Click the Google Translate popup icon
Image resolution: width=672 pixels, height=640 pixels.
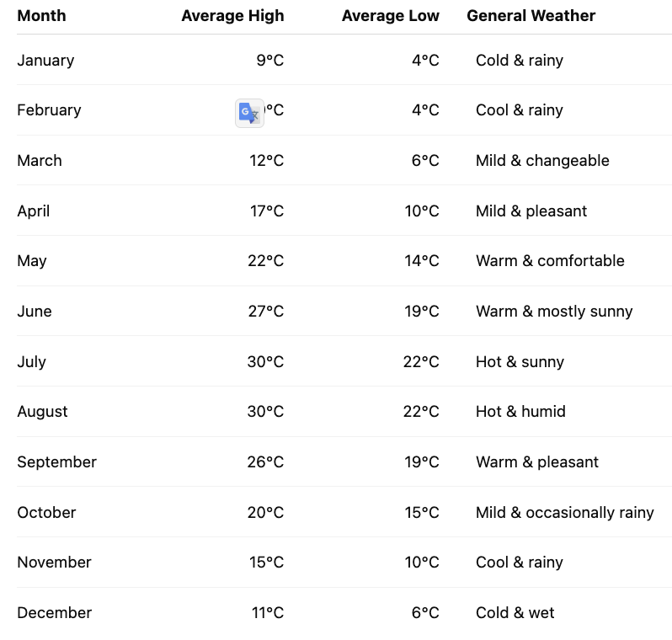pos(249,113)
